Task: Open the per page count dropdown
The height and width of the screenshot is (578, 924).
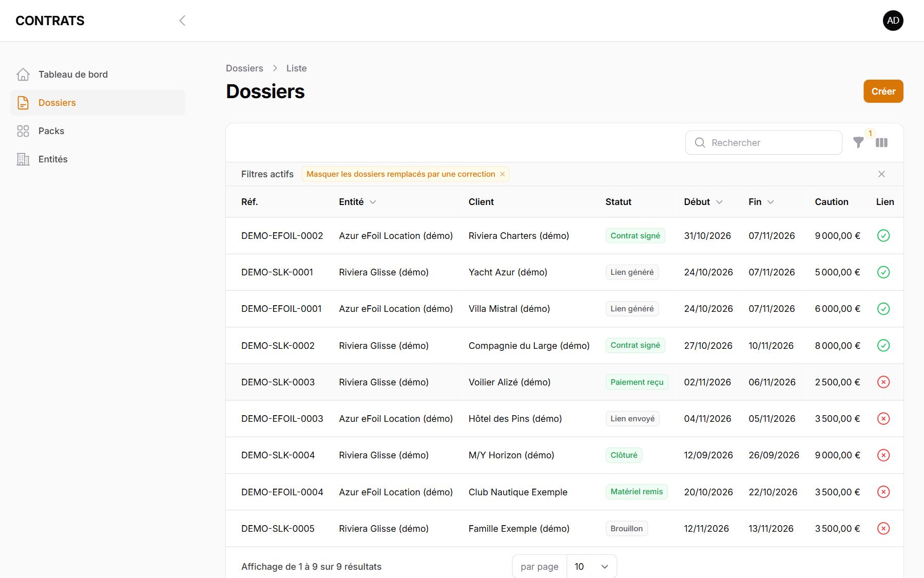Action: [x=591, y=567]
